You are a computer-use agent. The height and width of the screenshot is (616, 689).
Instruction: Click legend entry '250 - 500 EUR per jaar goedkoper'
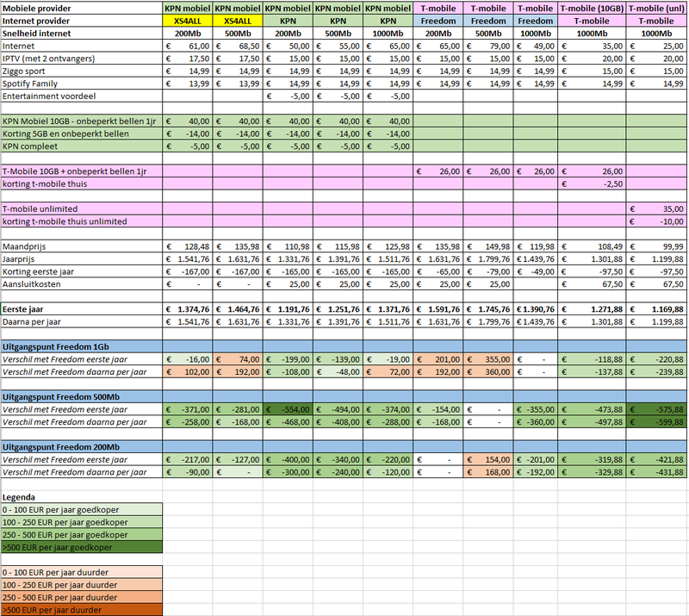[x=82, y=535]
